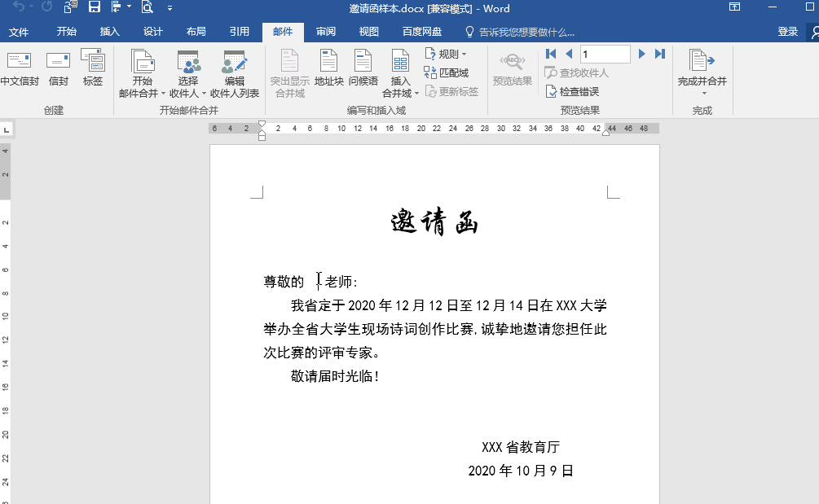This screenshot has width=819, height=504.
Task: Click the document convert icon left of Save
Action: [71, 7]
